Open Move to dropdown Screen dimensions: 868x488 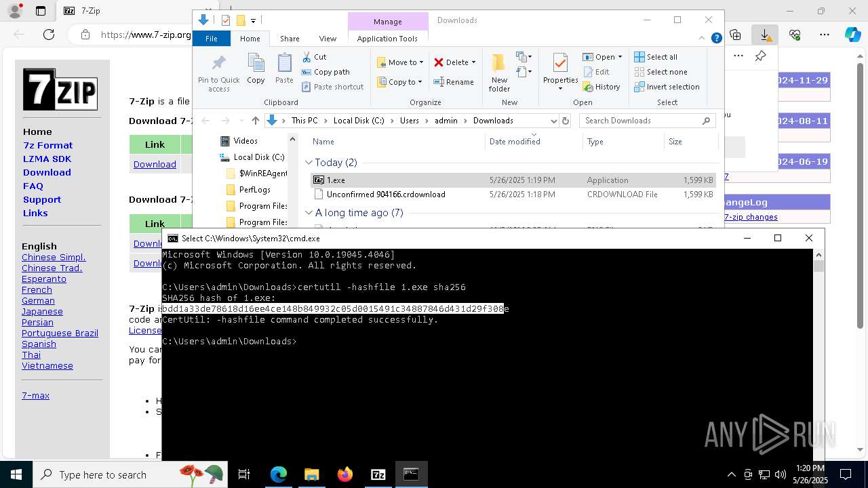point(399,62)
